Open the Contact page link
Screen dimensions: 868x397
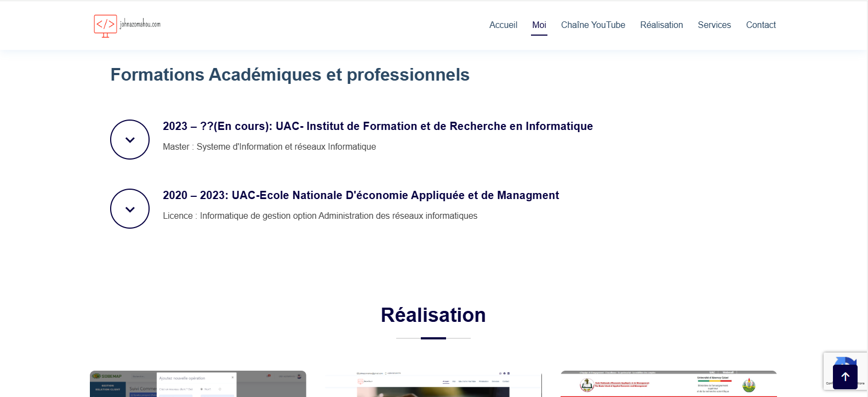[761, 25]
